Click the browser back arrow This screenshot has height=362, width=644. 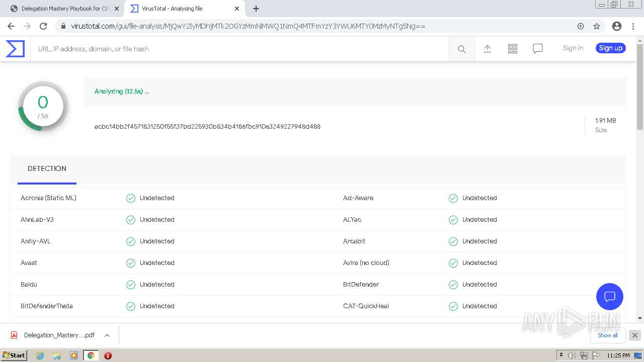[11, 26]
